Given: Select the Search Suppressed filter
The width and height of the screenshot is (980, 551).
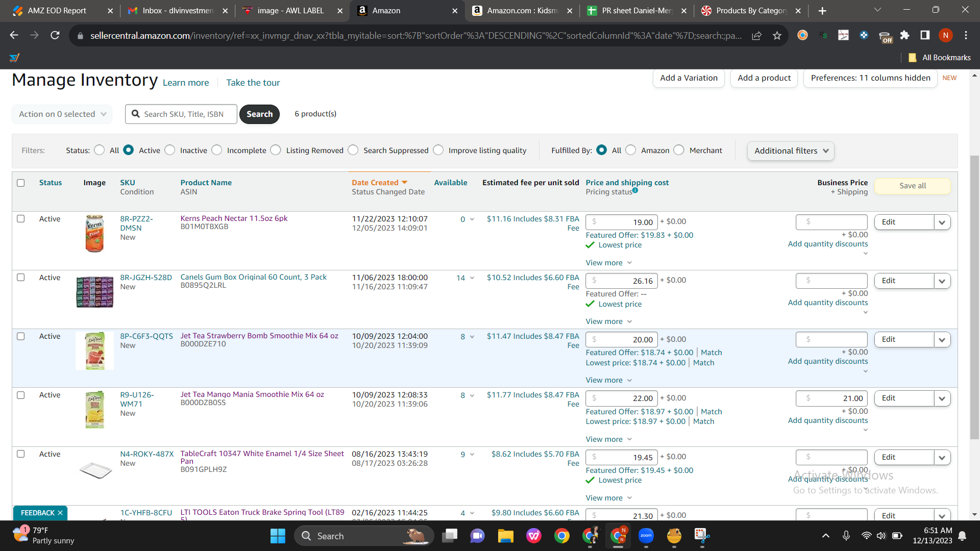Looking at the screenshot, I should [x=353, y=150].
